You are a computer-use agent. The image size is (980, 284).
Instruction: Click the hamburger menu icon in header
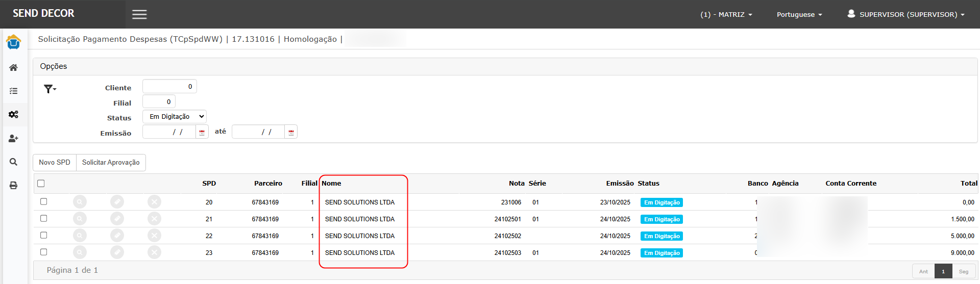[139, 14]
